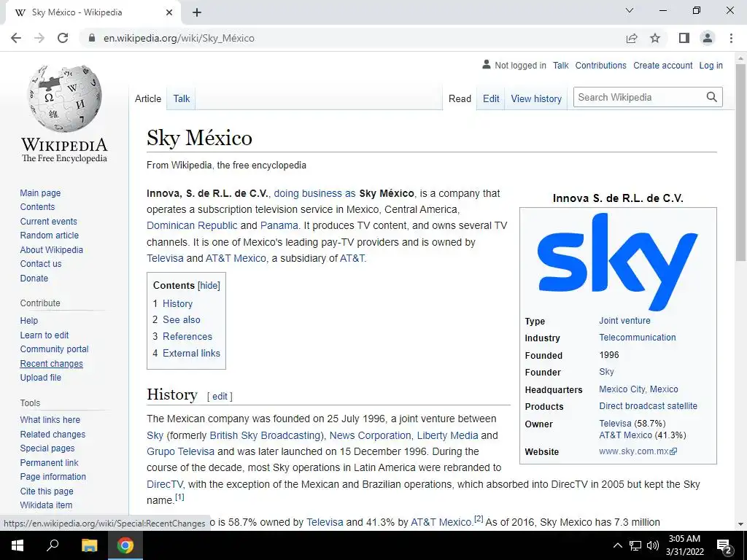Jump to See also in the Contents
747x560 pixels.
182,319
